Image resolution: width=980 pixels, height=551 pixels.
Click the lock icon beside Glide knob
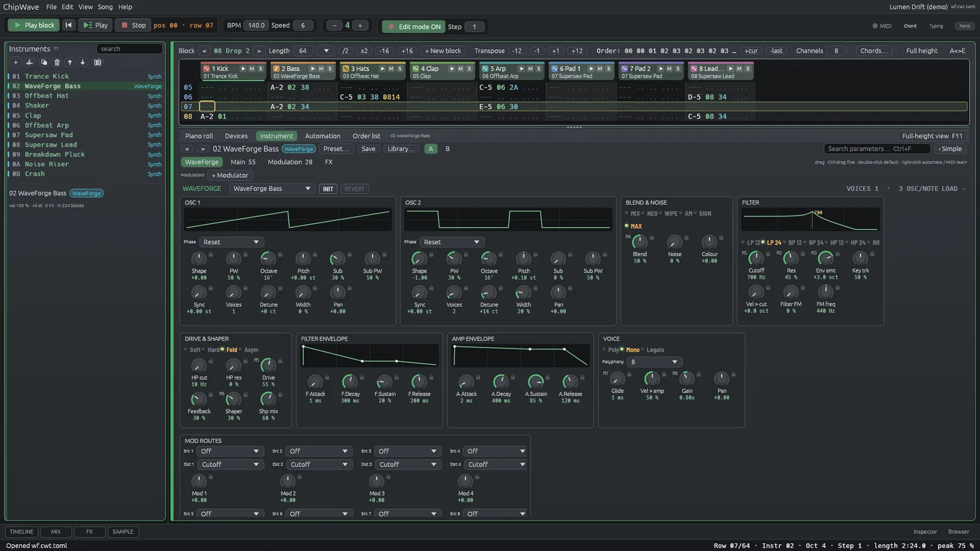tap(629, 374)
